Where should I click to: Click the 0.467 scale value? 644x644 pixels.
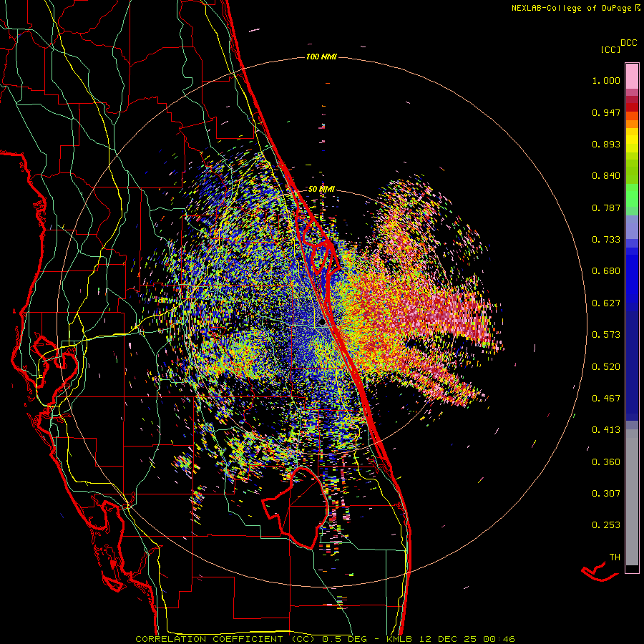click(x=606, y=399)
